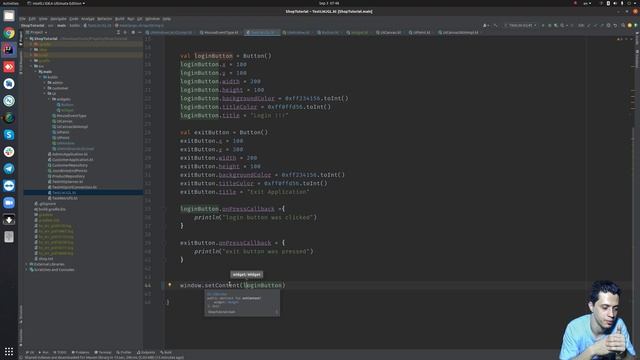Click the rollback undo icon in toolbar
The width and height of the screenshot is (640, 360).
pos(615,25)
